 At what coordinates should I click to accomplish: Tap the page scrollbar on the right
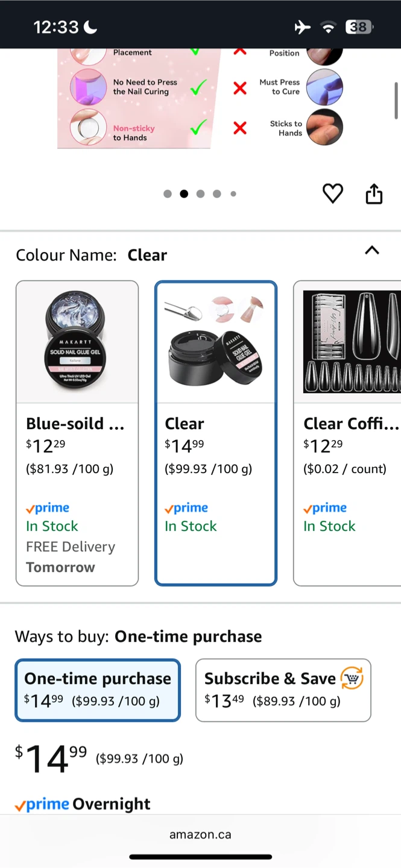point(396,101)
